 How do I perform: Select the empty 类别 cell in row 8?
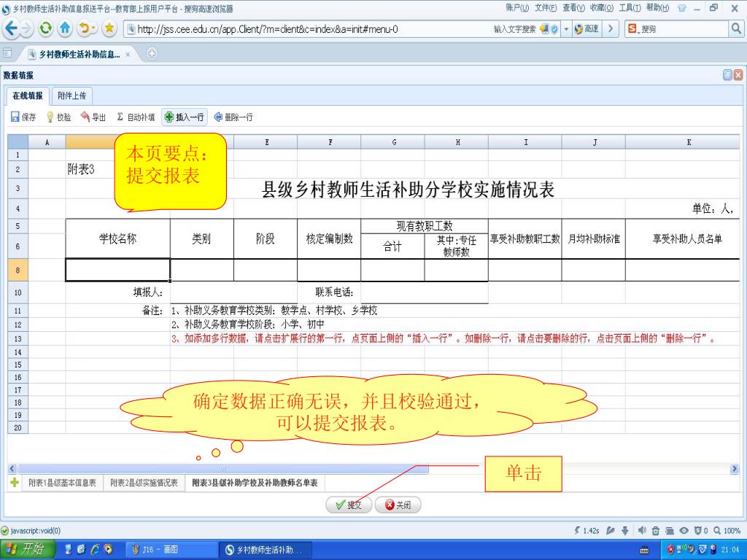click(x=202, y=270)
